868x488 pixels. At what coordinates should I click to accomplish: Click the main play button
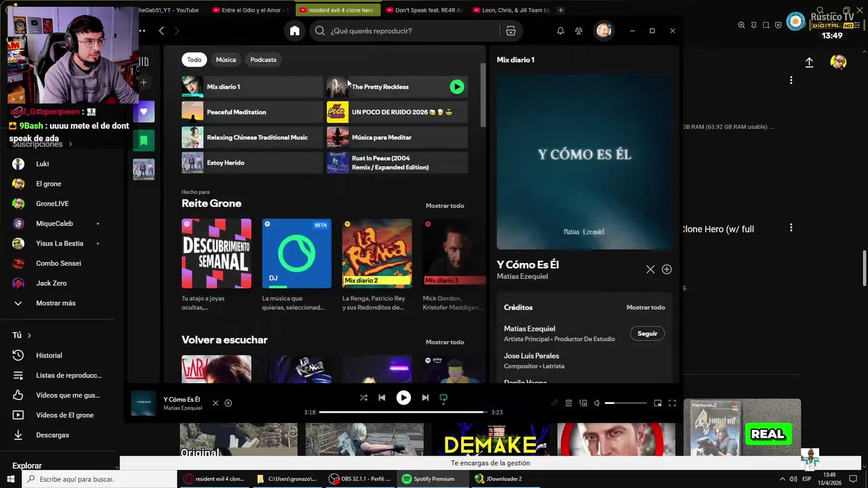[403, 398]
